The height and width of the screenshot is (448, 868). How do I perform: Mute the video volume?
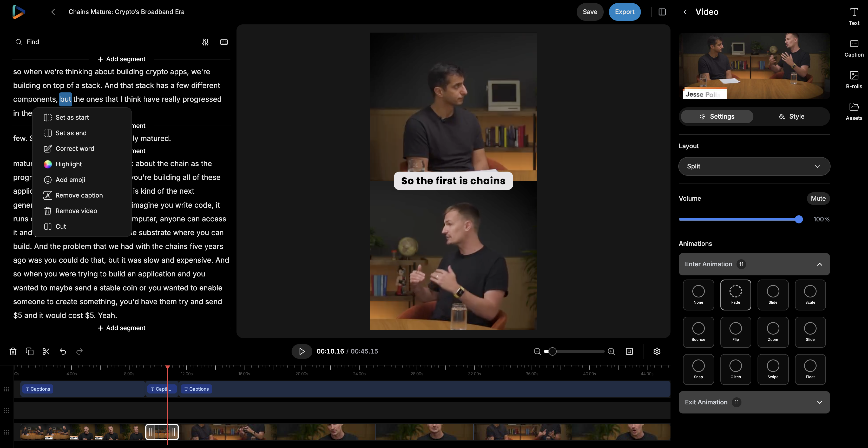(818, 198)
